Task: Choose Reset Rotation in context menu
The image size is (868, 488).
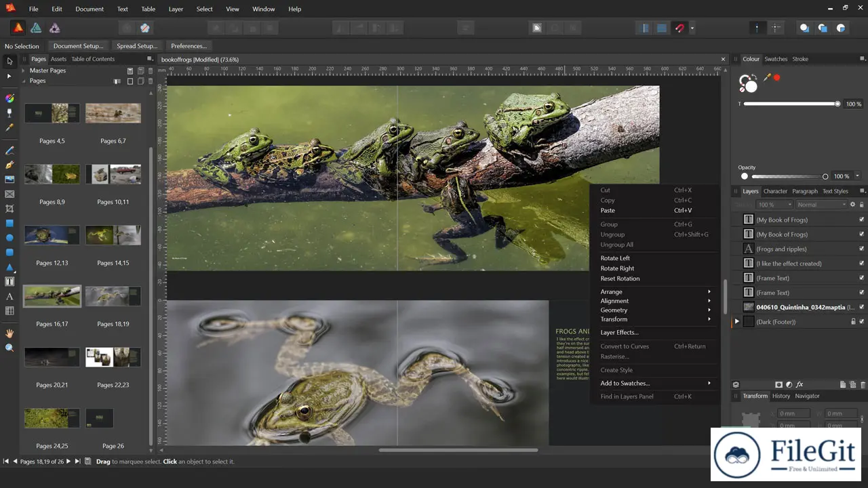Action: [x=655, y=279]
